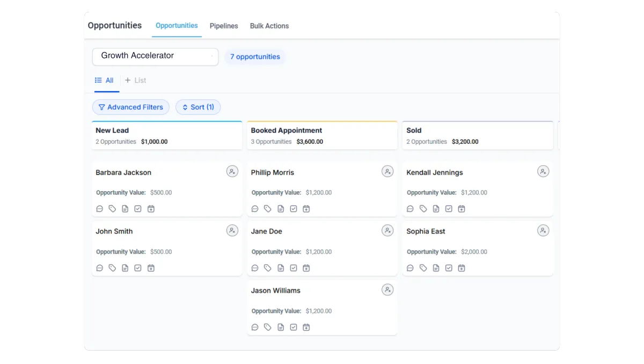Open notes icon on Barbara Jackson card
644x364 pixels.
(125, 209)
